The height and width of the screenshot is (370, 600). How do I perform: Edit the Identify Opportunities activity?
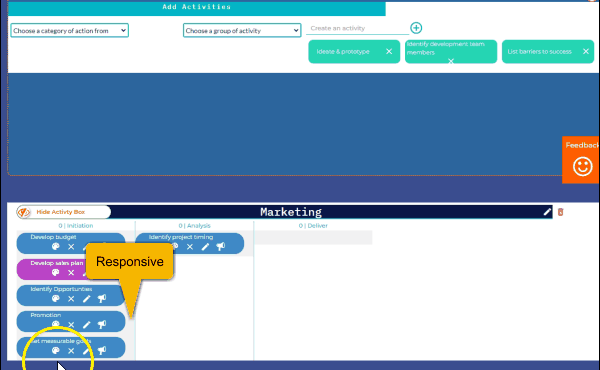pos(86,299)
